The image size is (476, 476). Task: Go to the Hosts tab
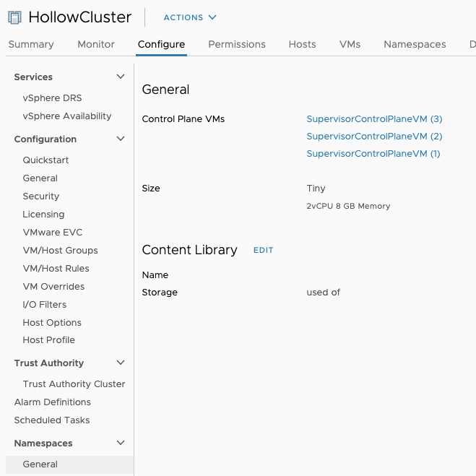point(302,44)
